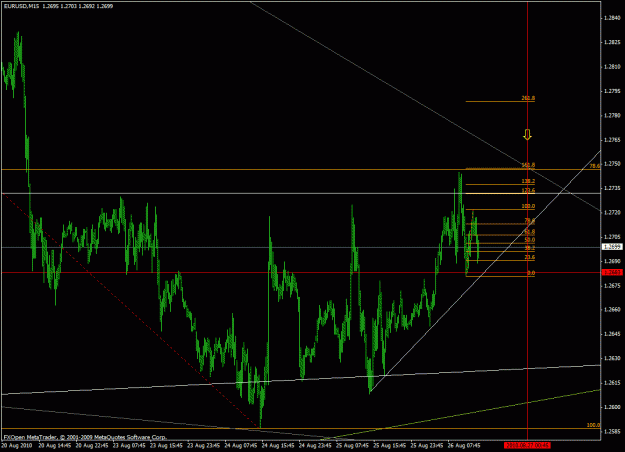Select the 161.8 Fibonacci level label
Screen dimensions: 625x452
pos(528,165)
